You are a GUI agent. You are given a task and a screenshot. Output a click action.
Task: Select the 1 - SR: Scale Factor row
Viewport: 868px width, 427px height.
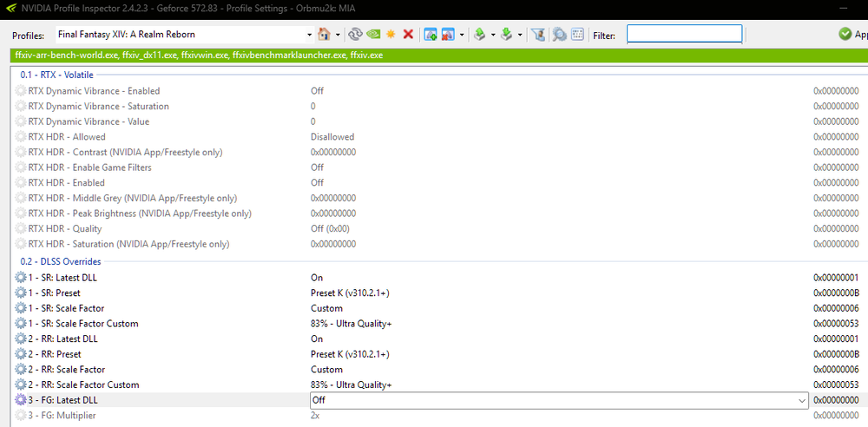(437, 308)
